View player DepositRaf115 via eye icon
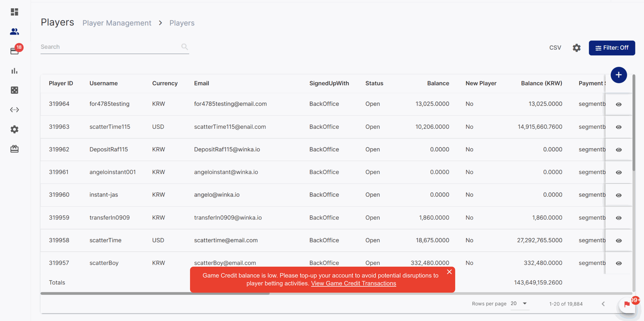Screen dimensions: 644x321 coord(619,150)
